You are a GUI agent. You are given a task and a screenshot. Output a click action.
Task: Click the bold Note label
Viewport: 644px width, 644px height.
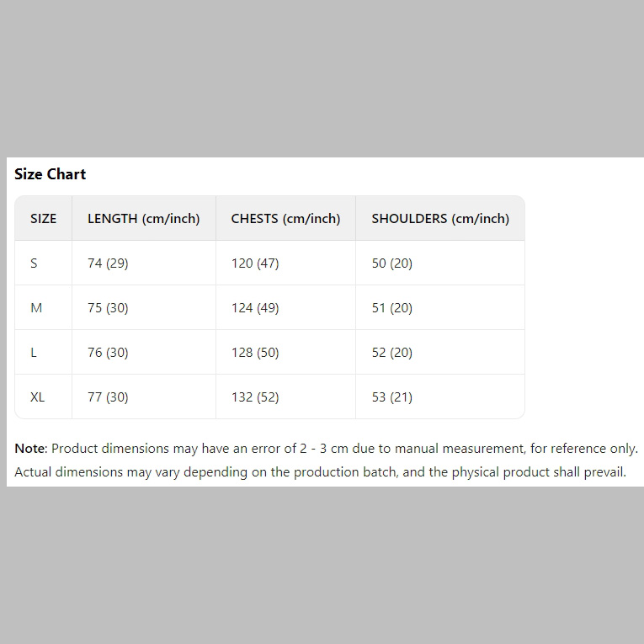pyautogui.click(x=29, y=449)
